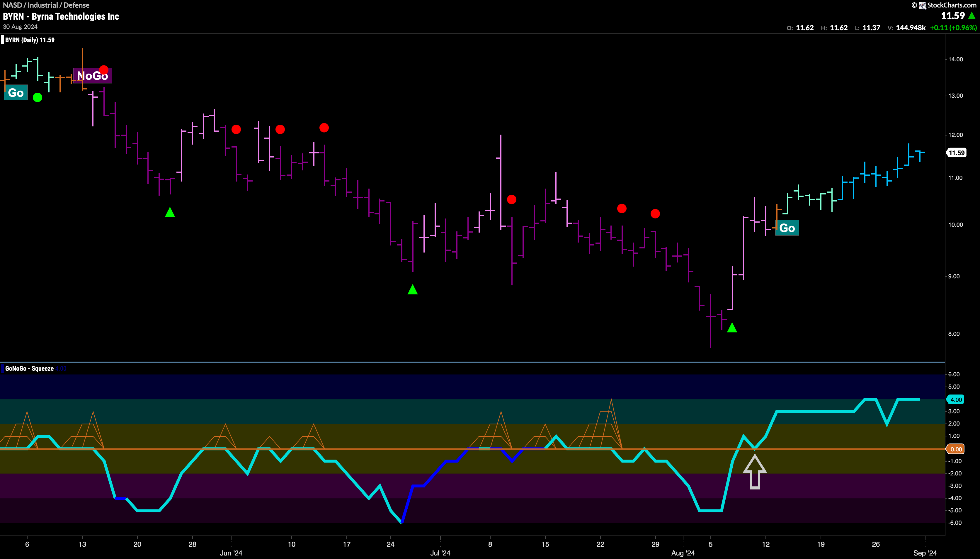980x559 pixels.
Task: Click the 6.00 oscillator axis label
Action: [x=954, y=374]
